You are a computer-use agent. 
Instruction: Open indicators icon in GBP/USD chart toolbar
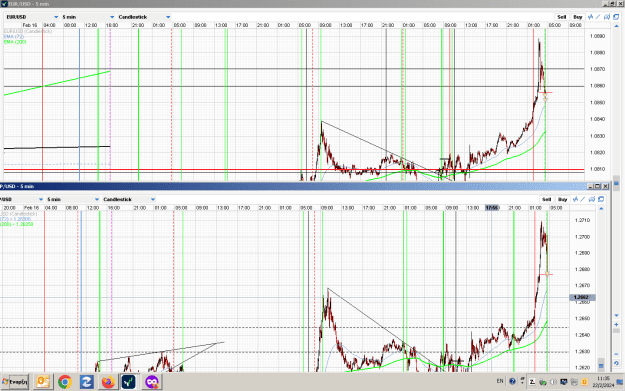575,199
